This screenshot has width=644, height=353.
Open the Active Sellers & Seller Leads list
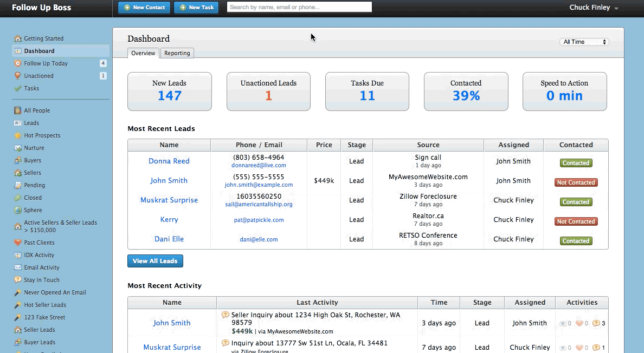click(60, 226)
